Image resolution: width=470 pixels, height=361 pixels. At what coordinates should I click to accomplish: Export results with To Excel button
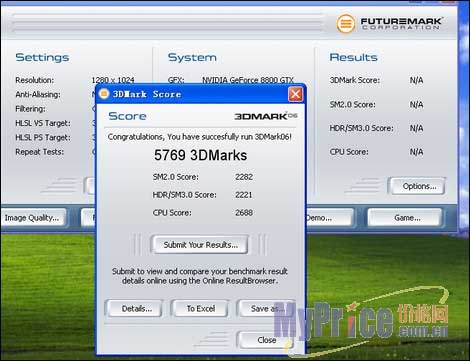click(200, 309)
